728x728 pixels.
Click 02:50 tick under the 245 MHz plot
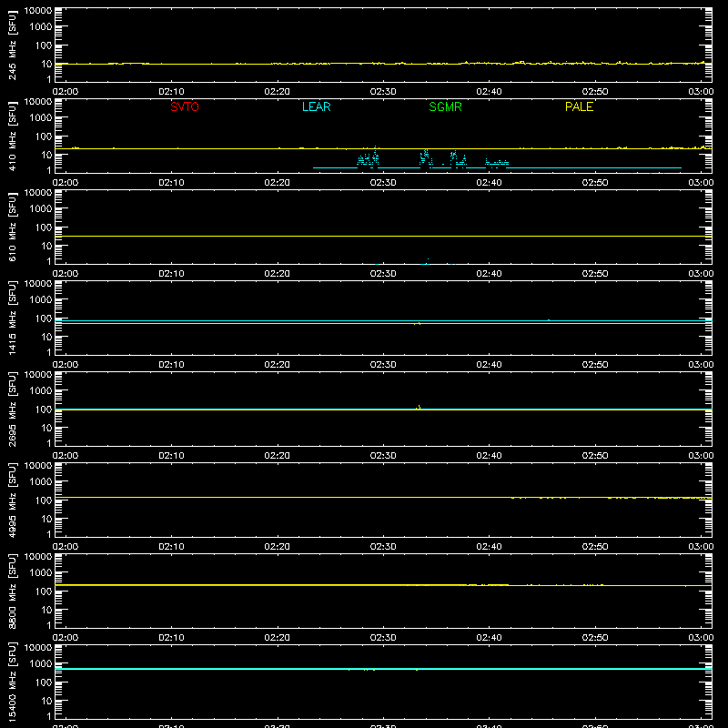(x=595, y=92)
